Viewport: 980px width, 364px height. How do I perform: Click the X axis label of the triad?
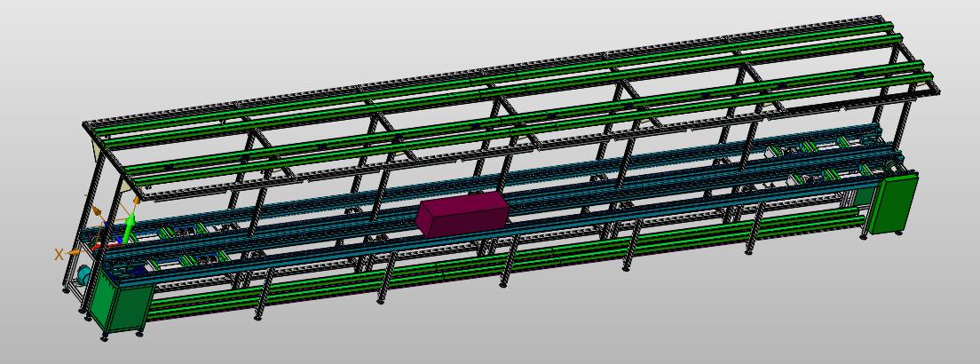59,254
